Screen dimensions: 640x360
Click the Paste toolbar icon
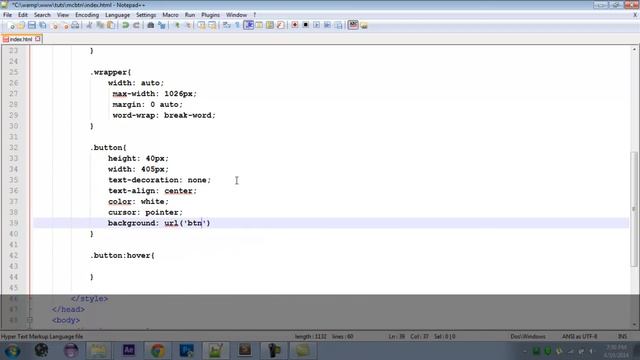[111, 25]
